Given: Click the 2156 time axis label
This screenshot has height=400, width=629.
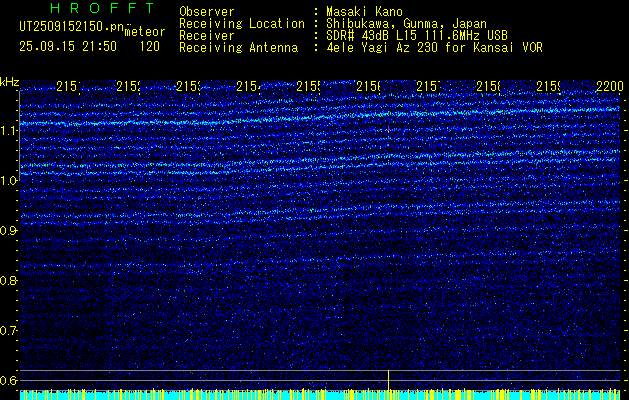Looking at the screenshot, I should point(368,86).
